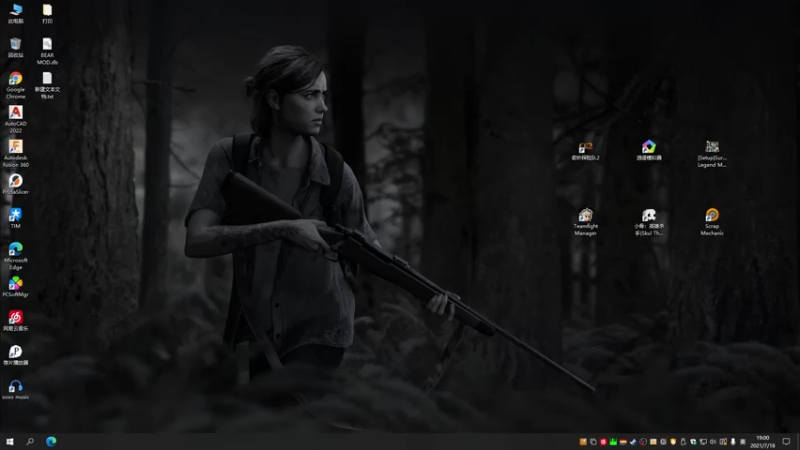
Task: Click the green tray icon
Action: coord(613,442)
